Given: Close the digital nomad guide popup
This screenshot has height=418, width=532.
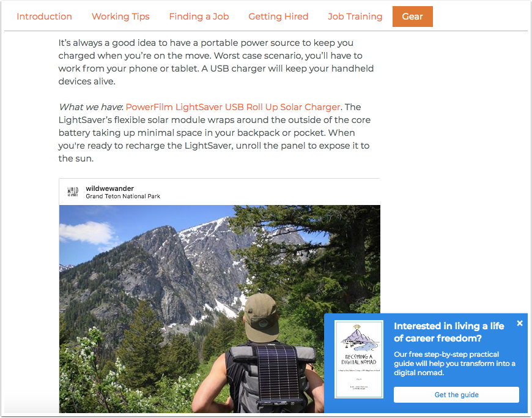Looking at the screenshot, I should pyautogui.click(x=520, y=323).
